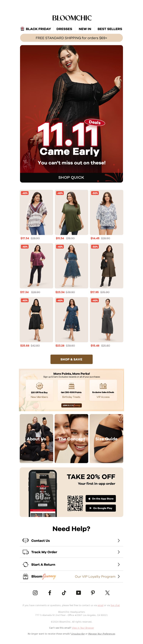143x644 pixels.
Task: Visit the Facebook icon link
Action: pos(50,593)
